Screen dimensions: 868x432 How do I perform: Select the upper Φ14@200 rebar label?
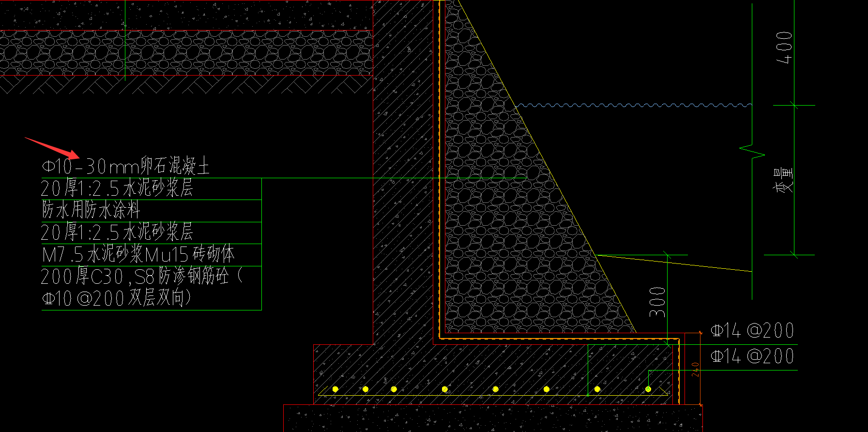(x=752, y=331)
